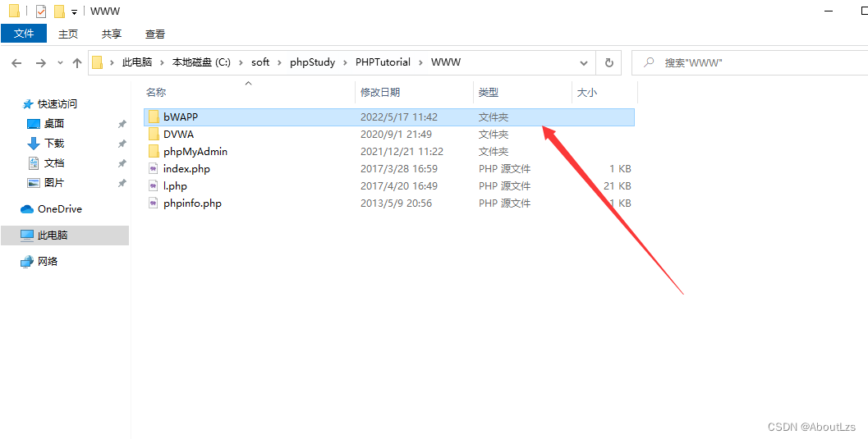Click PHPTutorial in the address path
868x439 pixels.
pyautogui.click(x=383, y=62)
